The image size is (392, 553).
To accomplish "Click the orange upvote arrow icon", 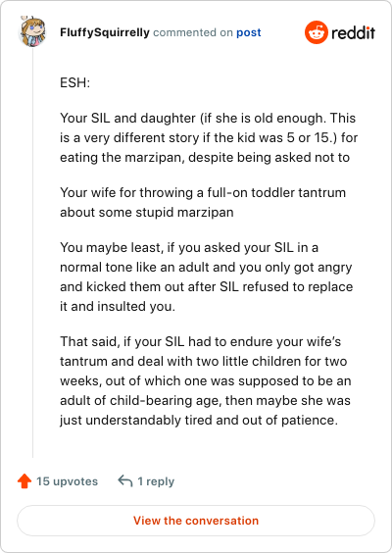I will pos(24,481).
